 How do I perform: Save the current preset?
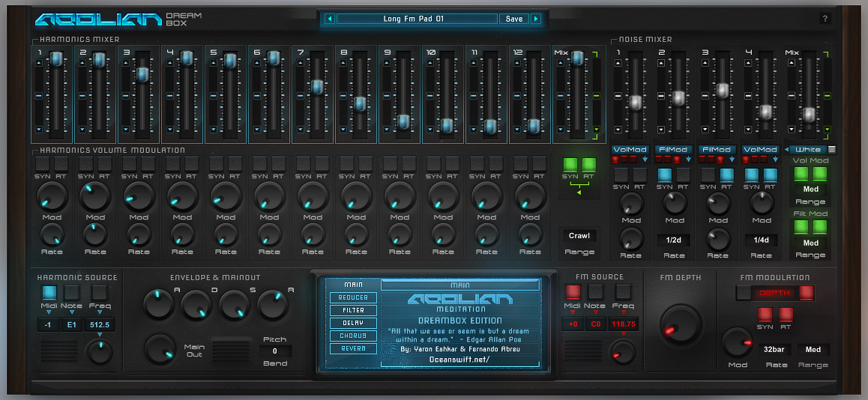pyautogui.click(x=514, y=19)
